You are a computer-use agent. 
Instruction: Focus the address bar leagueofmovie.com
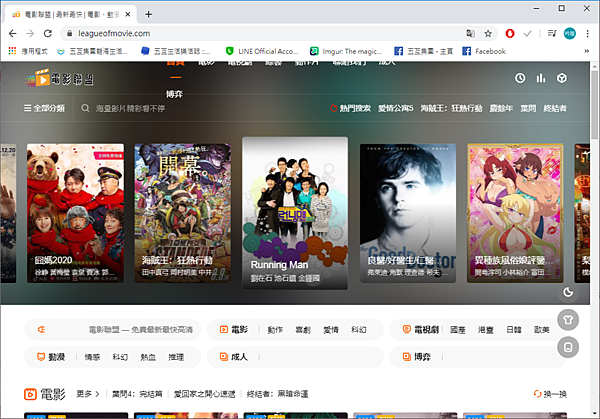coord(264,34)
